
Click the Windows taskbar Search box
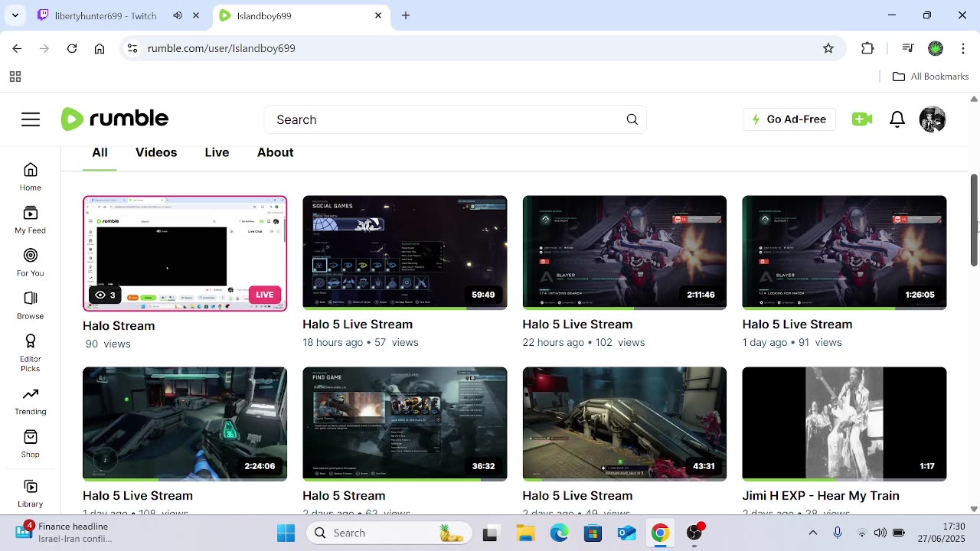tap(390, 533)
